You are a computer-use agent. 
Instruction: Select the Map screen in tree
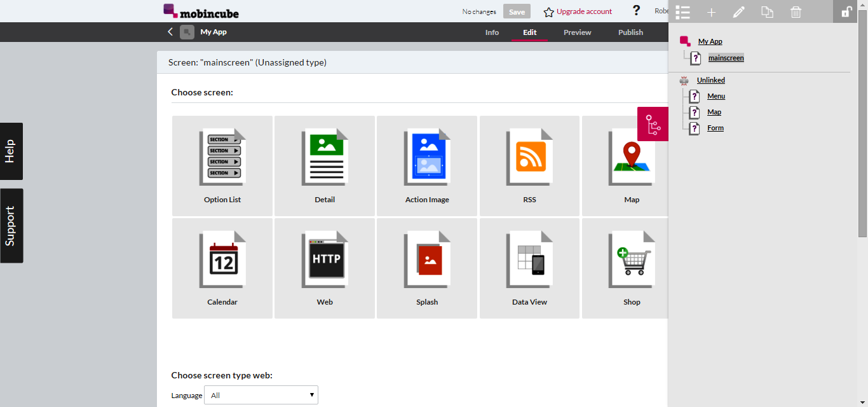click(714, 112)
